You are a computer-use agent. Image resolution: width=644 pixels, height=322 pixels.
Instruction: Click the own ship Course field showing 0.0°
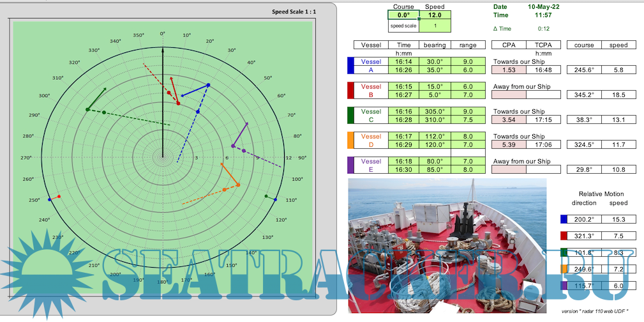[x=403, y=15]
